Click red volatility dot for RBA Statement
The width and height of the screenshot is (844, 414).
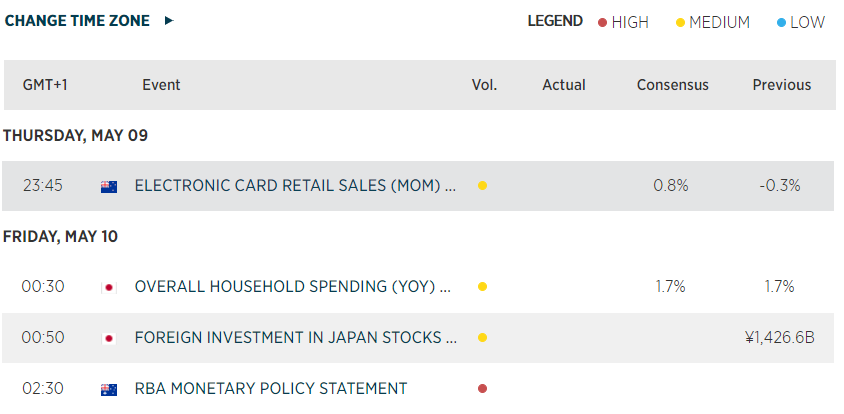pyautogui.click(x=482, y=389)
